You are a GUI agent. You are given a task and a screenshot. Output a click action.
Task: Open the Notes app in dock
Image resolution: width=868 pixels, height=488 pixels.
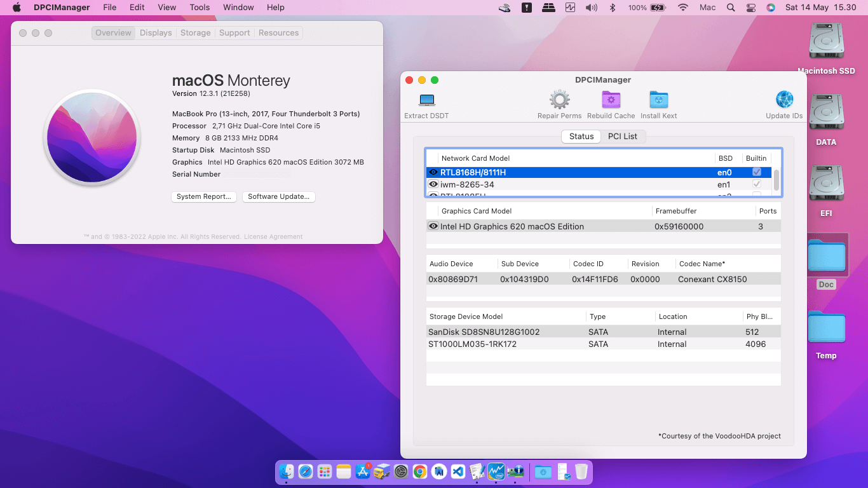coord(344,471)
